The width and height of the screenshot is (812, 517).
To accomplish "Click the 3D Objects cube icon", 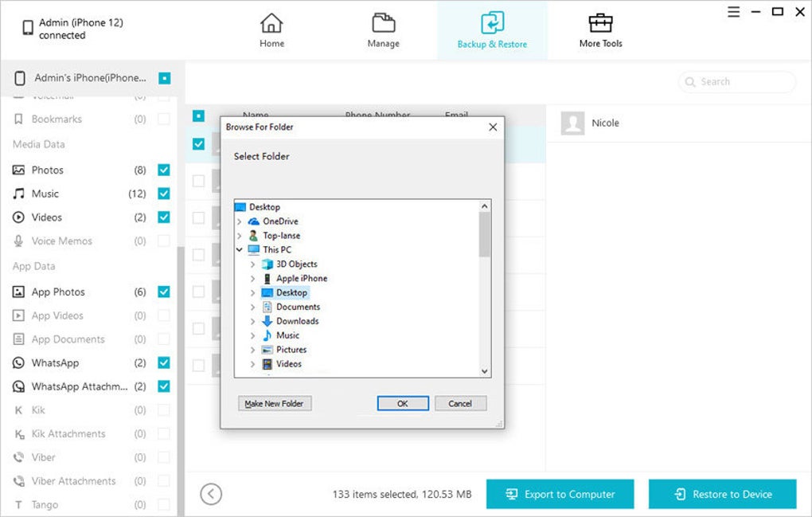I will click(x=267, y=264).
